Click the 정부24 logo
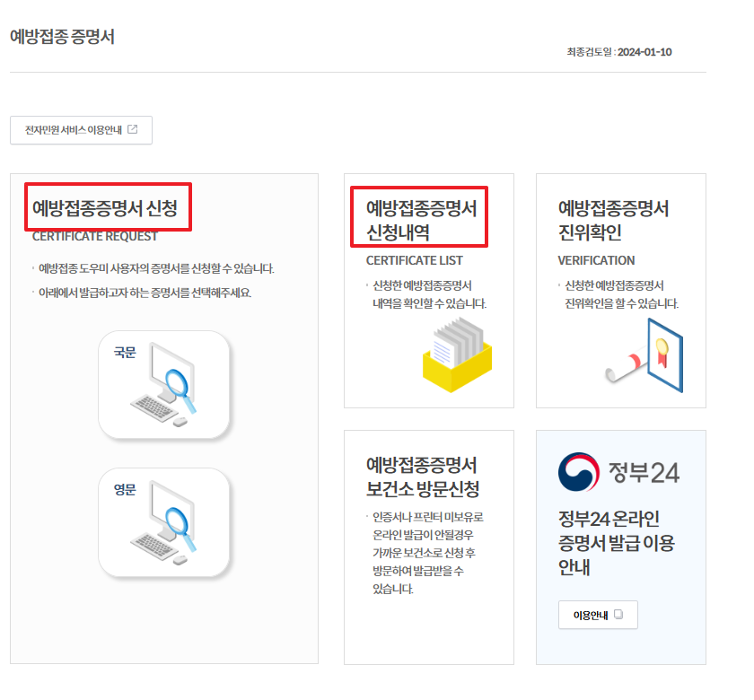The height and width of the screenshot is (700, 754). [x=618, y=472]
